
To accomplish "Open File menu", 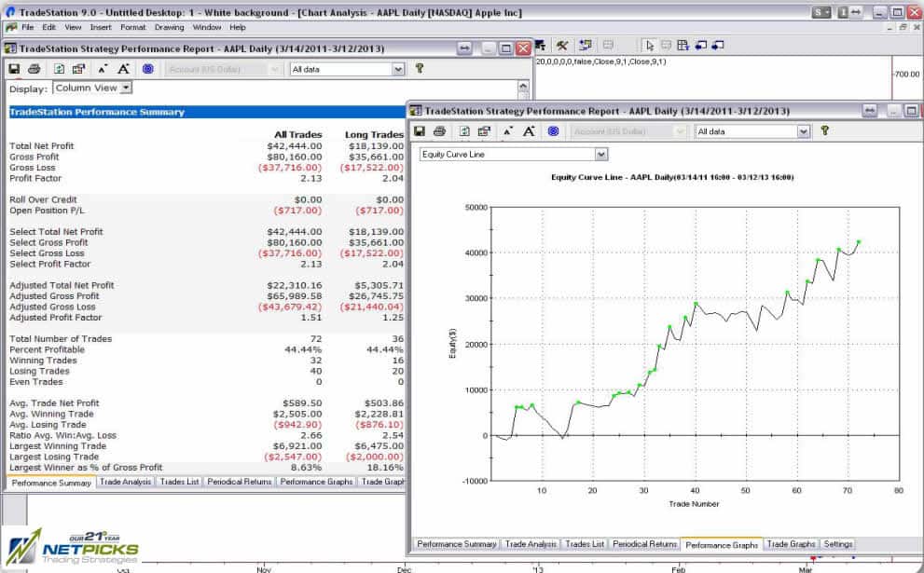I will click(x=28, y=27).
